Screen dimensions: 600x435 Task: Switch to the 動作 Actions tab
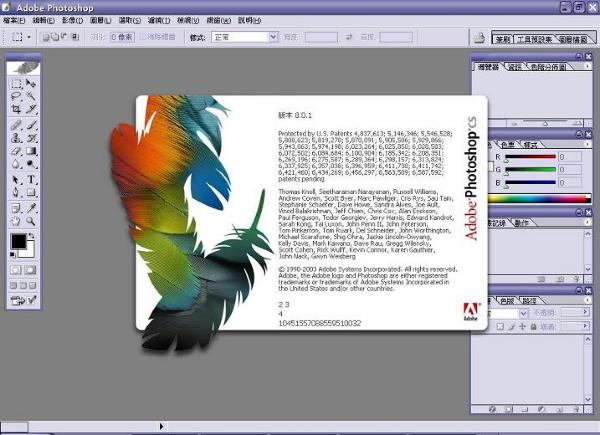point(522,223)
